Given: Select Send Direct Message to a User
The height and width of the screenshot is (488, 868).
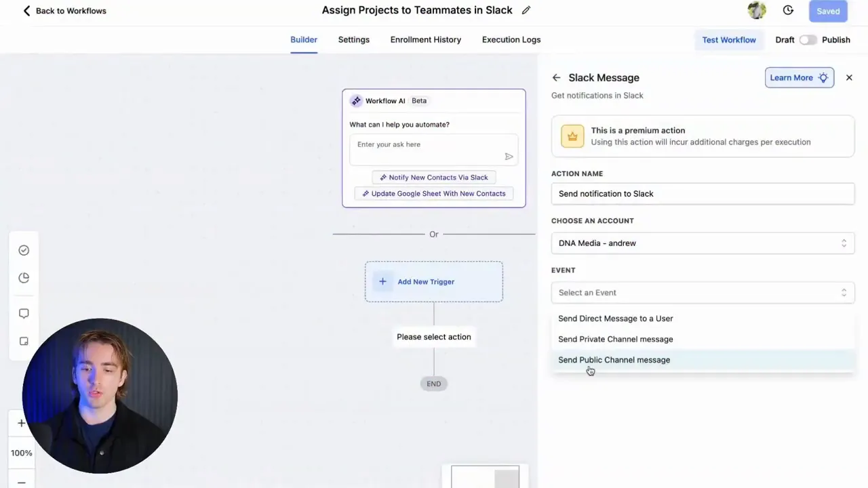Looking at the screenshot, I should click(x=703, y=319).
